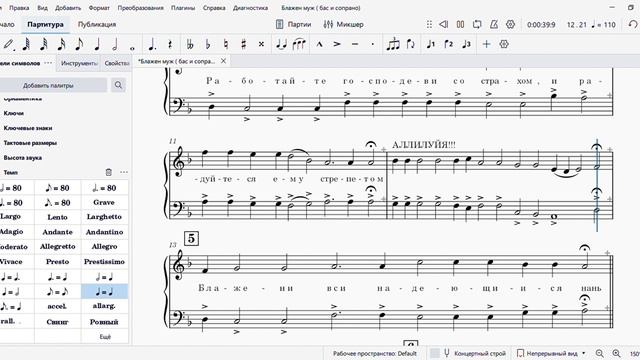Flip the note stem direction
Image resolution: width=640 pixels, height=360 pixels.
click(411, 44)
